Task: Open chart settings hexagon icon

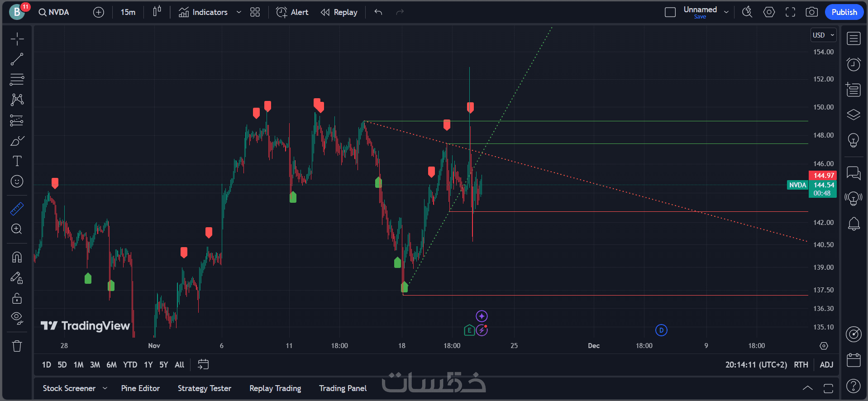Action: 769,12
